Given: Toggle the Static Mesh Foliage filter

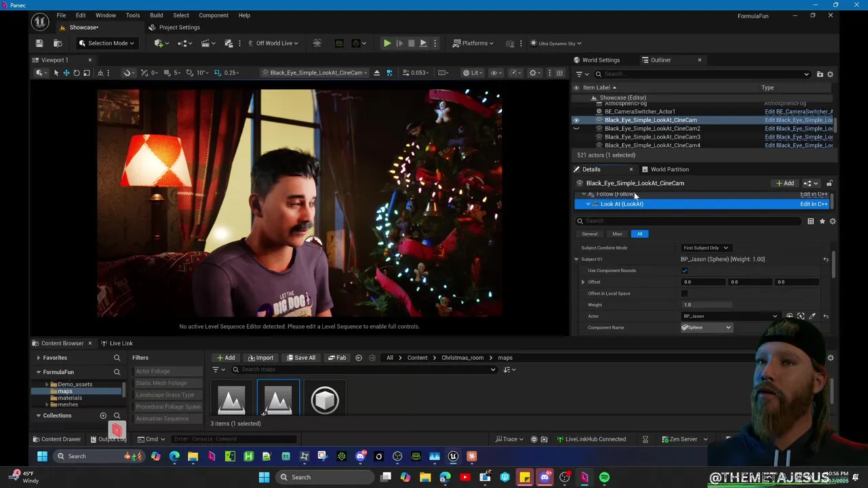Looking at the screenshot, I should (167, 383).
